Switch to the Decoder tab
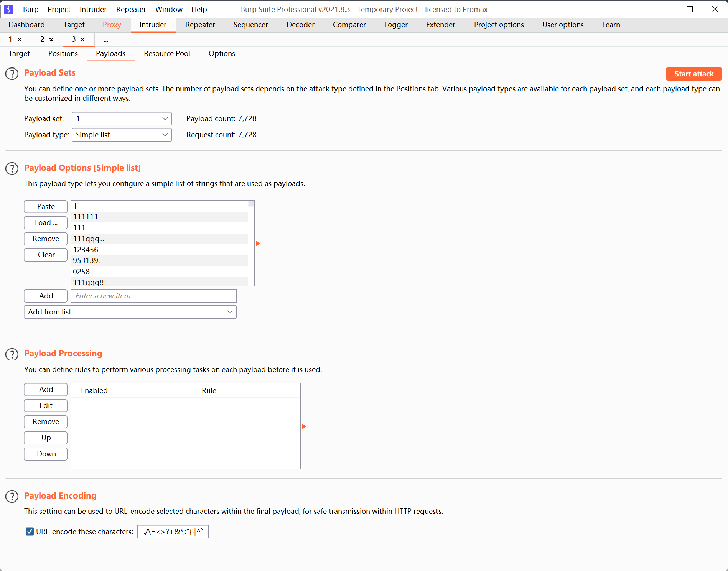 tap(300, 25)
